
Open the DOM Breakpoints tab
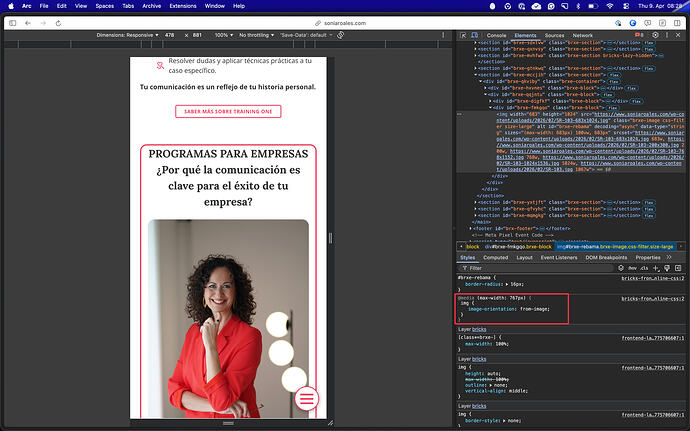[x=606, y=258]
